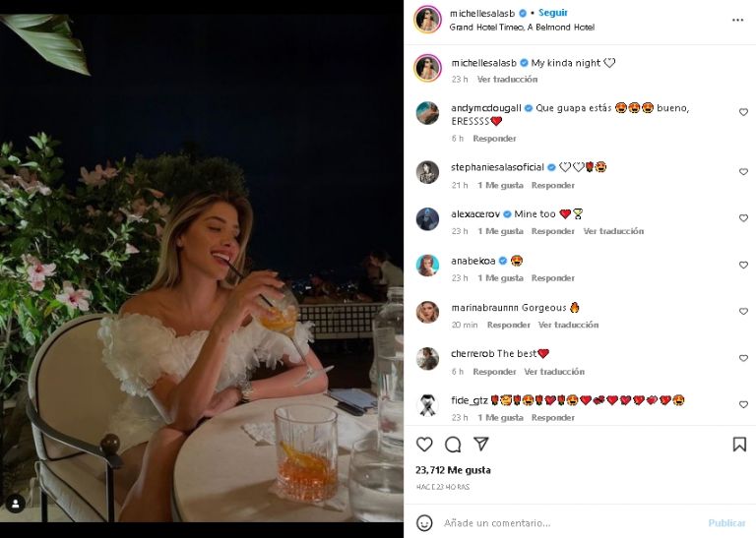Reply to cherrerob's comment
Image resolution: width=756 pixels, height=538 pixels.
(x=494, y=372)
